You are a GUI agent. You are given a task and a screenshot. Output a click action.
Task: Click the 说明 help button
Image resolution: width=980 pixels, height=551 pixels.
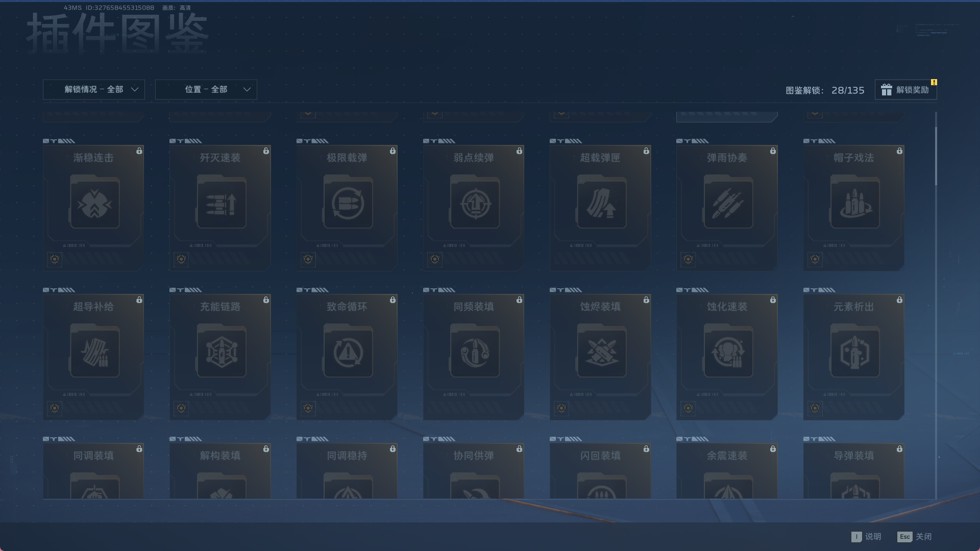coord(867,537)
